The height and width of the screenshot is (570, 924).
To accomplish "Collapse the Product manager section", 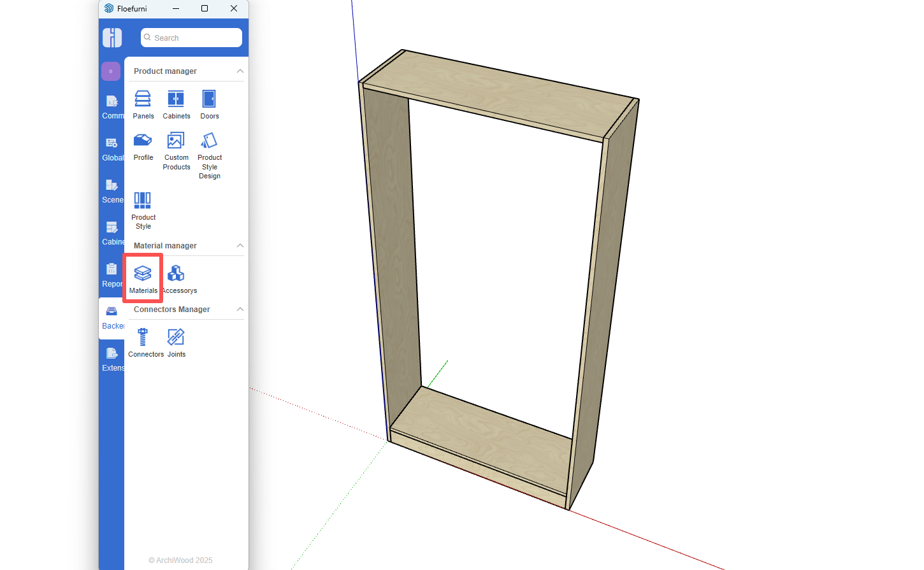I will 240,71.
